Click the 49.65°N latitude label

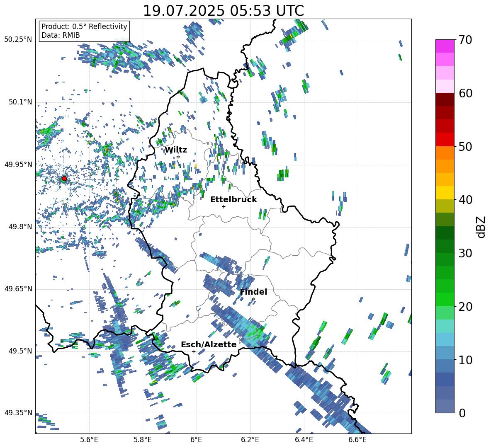point(18,289)
